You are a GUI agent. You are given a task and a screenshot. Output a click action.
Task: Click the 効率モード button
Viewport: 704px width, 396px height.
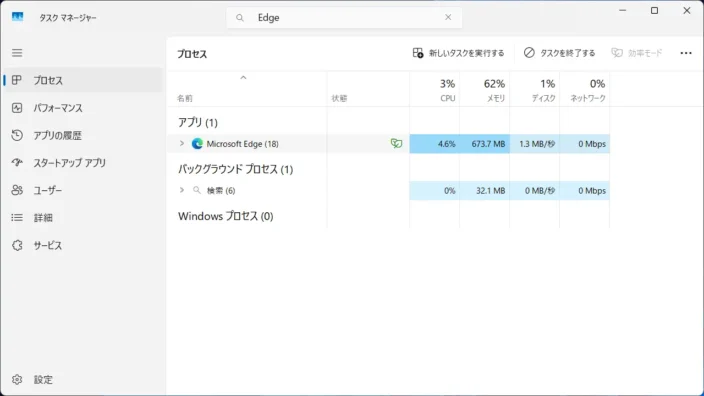[x=637, y=53]
